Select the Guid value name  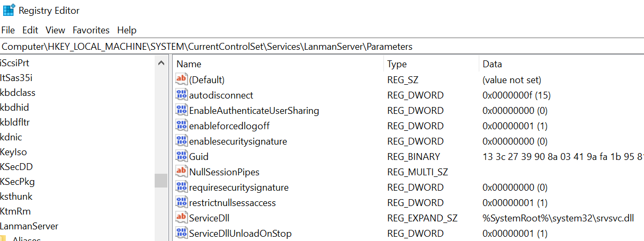199,157
